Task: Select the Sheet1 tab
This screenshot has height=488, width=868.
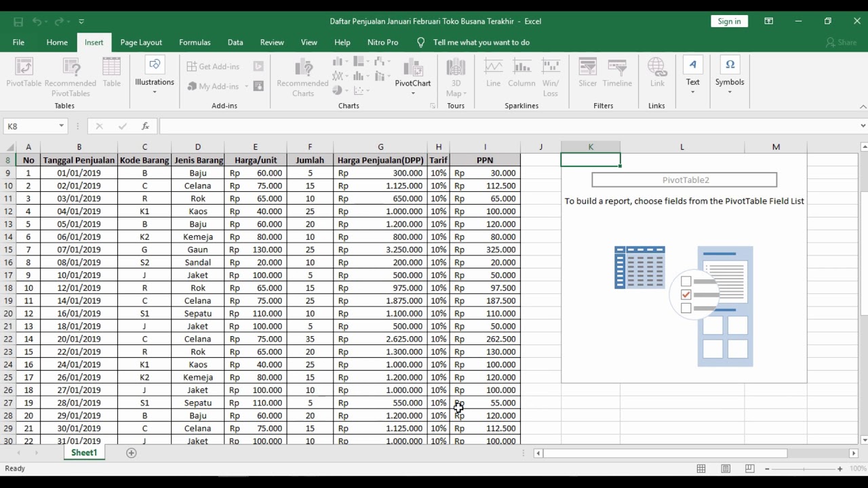Action: point(84,453)
